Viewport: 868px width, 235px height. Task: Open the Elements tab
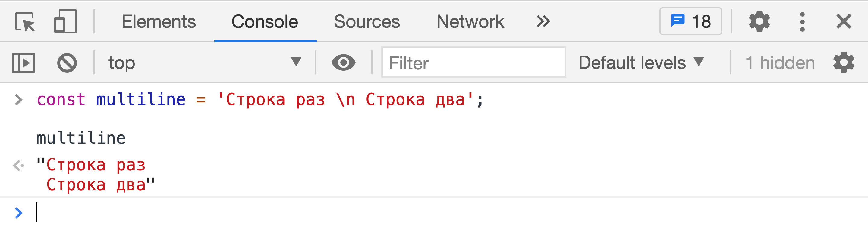coord(159,22)
